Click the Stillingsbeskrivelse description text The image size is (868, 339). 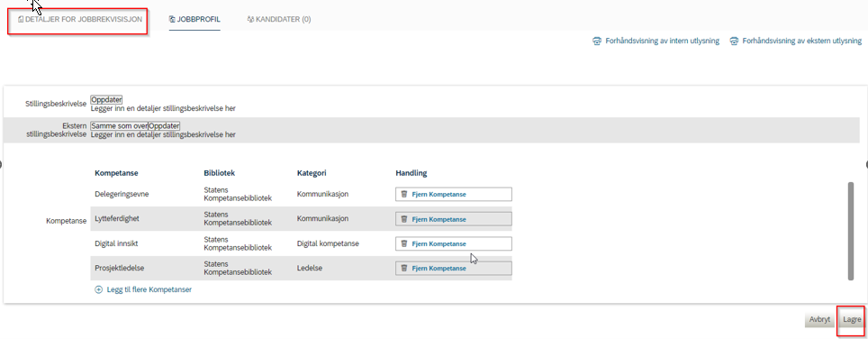(163, 108)
